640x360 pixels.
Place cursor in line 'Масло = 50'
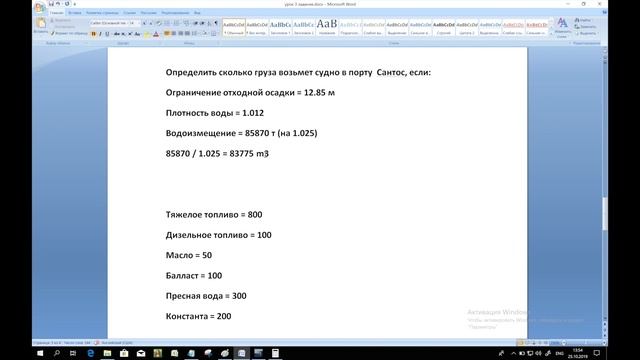(189, 255)
